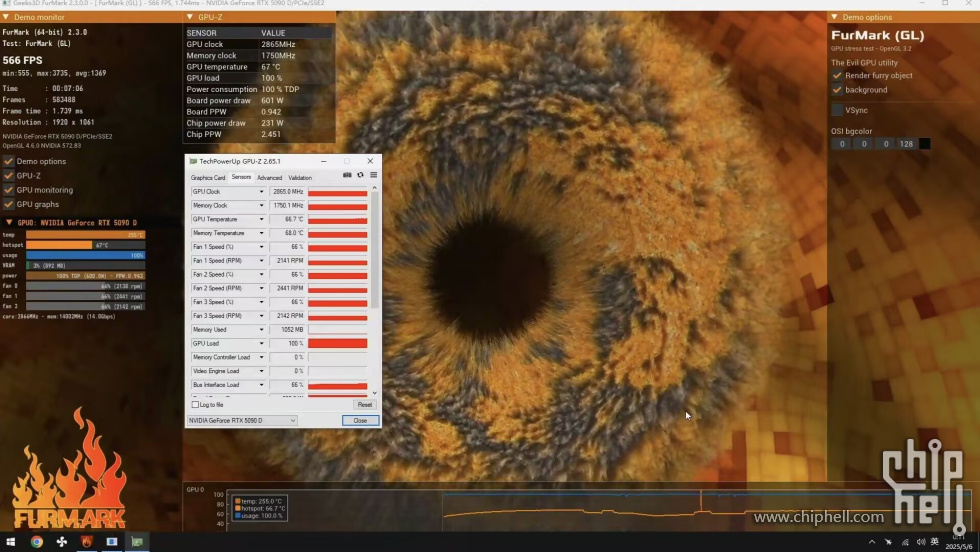This screenshot has height=552, width=980.
Task: Click the Board power draw 601 W value
Action: [272, 101]
